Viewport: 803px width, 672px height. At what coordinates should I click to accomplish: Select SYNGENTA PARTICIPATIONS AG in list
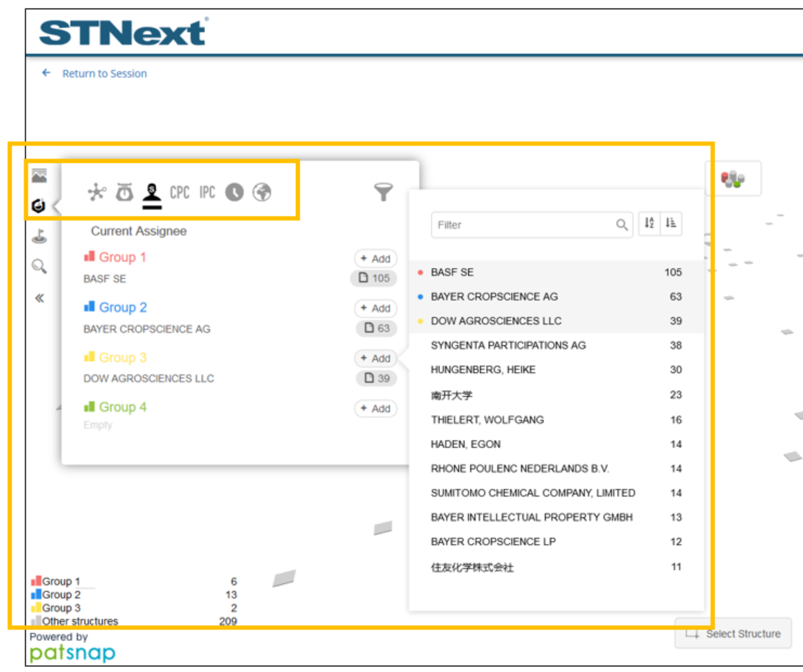[x=508, y=346]
